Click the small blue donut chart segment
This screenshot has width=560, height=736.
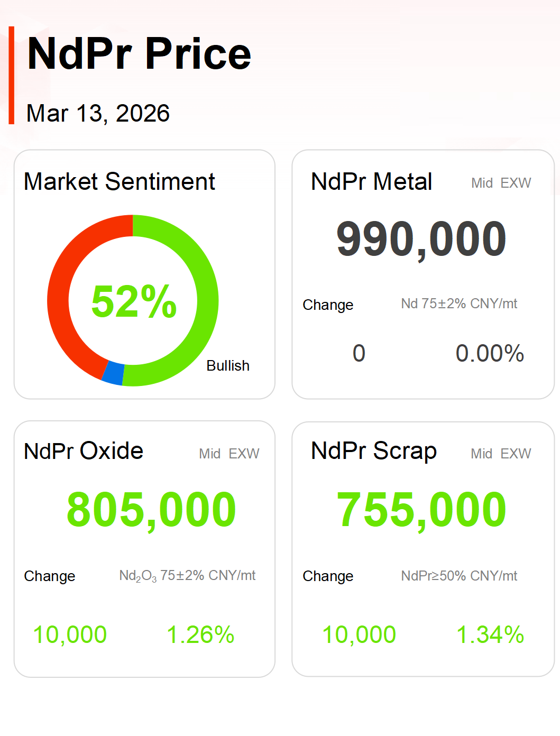pos(113,373)
